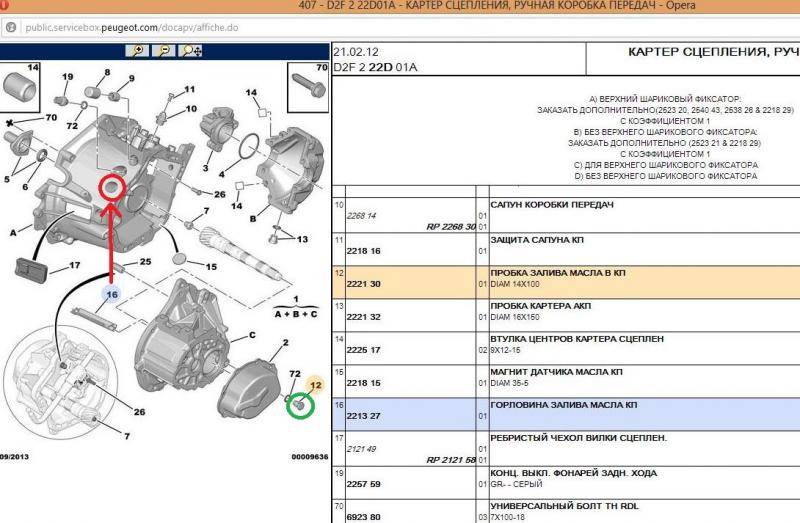Click the site info icon in address bar

point(8,27)
